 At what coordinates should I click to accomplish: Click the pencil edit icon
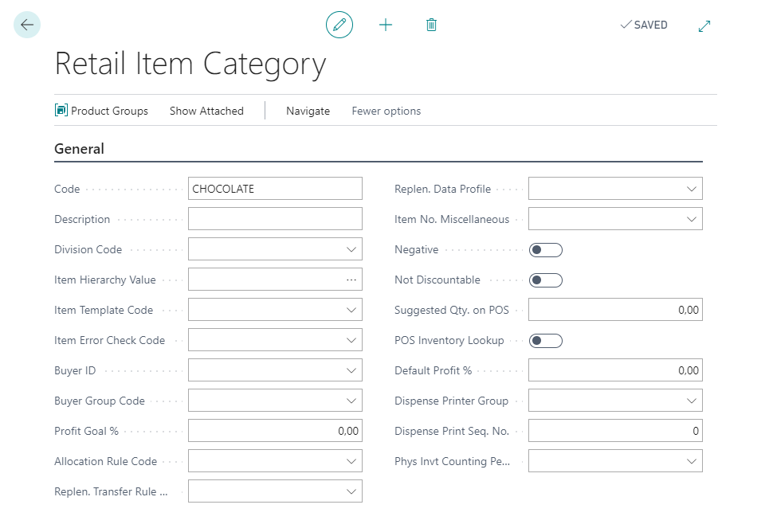(339, 25)
